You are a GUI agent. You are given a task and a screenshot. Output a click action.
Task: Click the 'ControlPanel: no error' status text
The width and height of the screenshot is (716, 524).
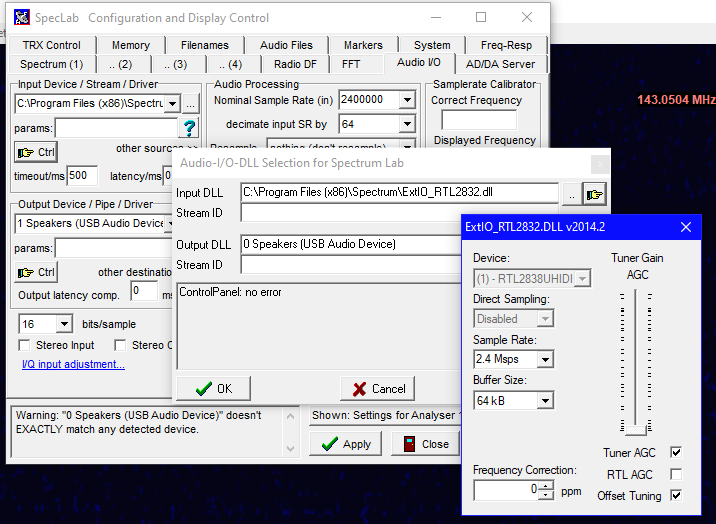[230, 292]
